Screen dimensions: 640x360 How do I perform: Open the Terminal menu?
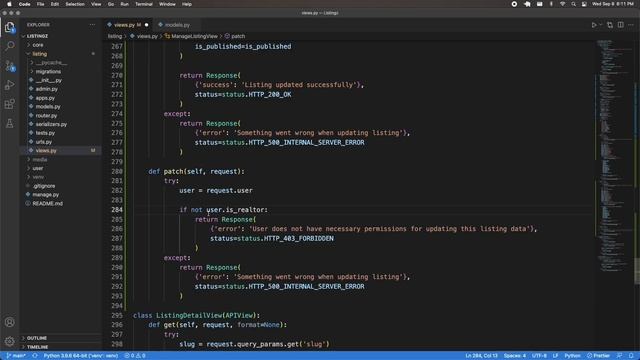(x=144, y=4)
